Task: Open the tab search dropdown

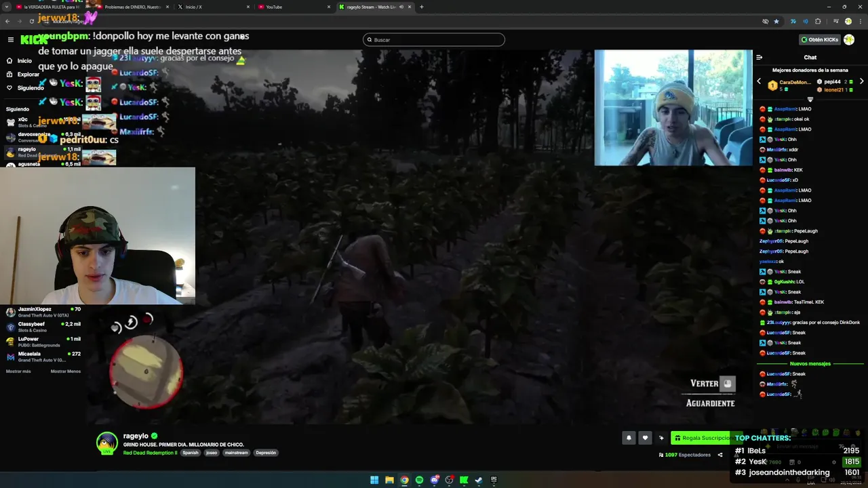Action: pos(6,7)
